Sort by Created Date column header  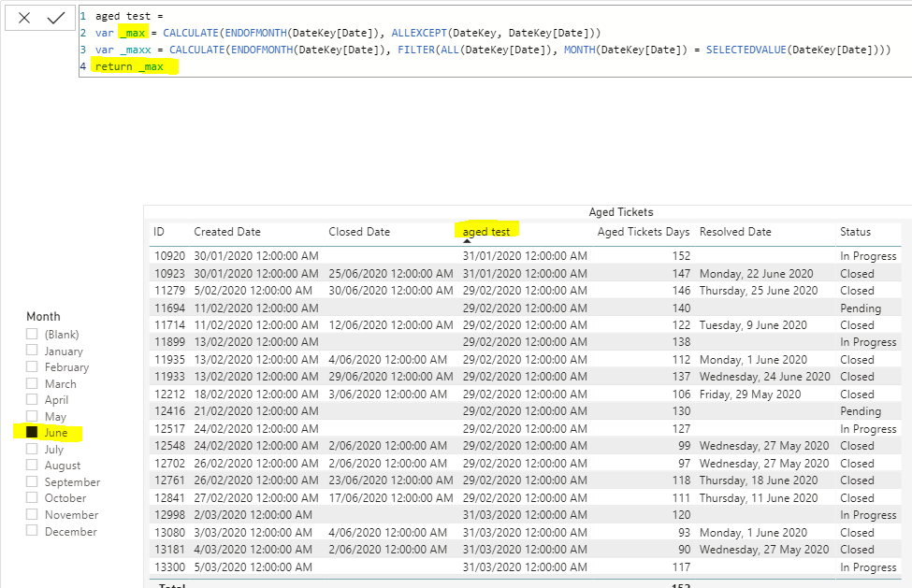click(x=227, y=232)
